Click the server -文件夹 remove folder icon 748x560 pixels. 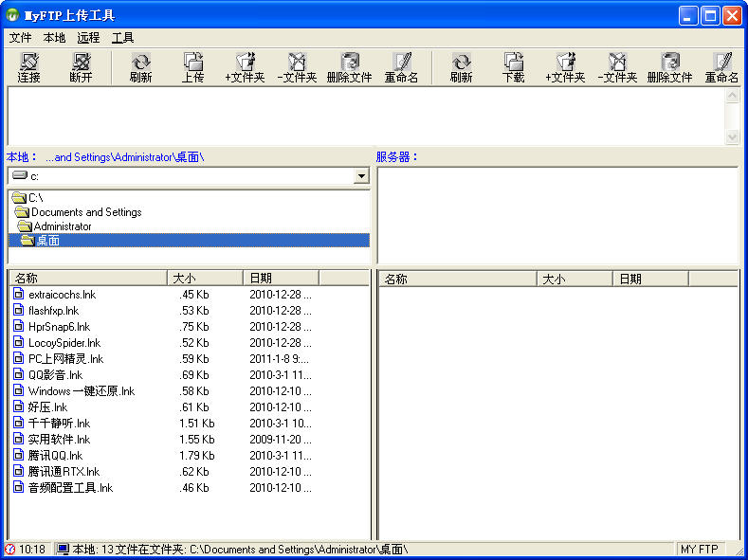click(617, 67)
